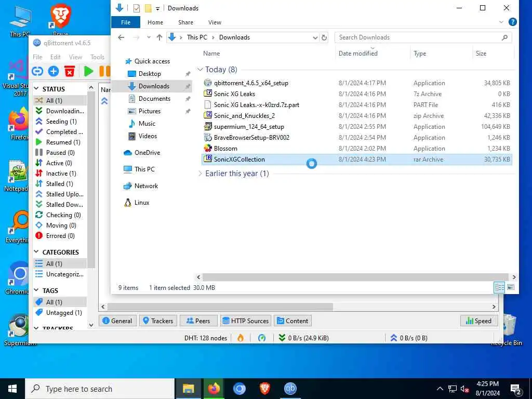532x399 pixels.
Task: Open Explorer Help question mark icon
Action: click(512, 22)
